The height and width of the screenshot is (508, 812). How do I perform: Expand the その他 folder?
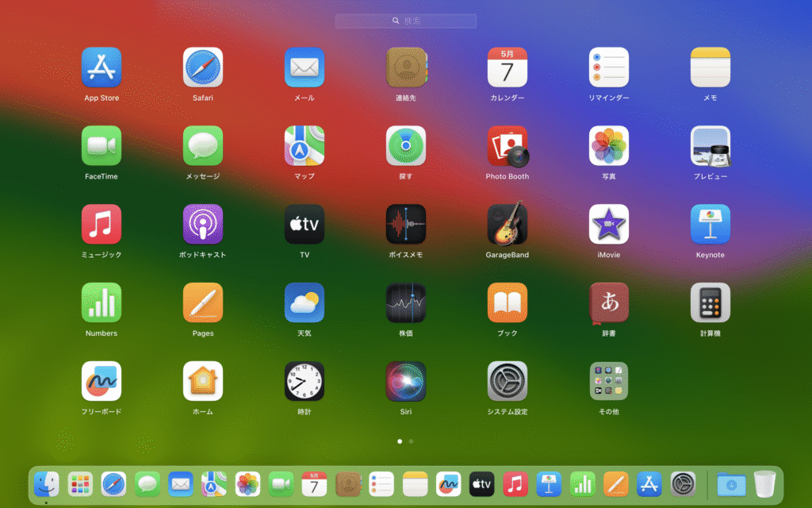click(609, 381)
